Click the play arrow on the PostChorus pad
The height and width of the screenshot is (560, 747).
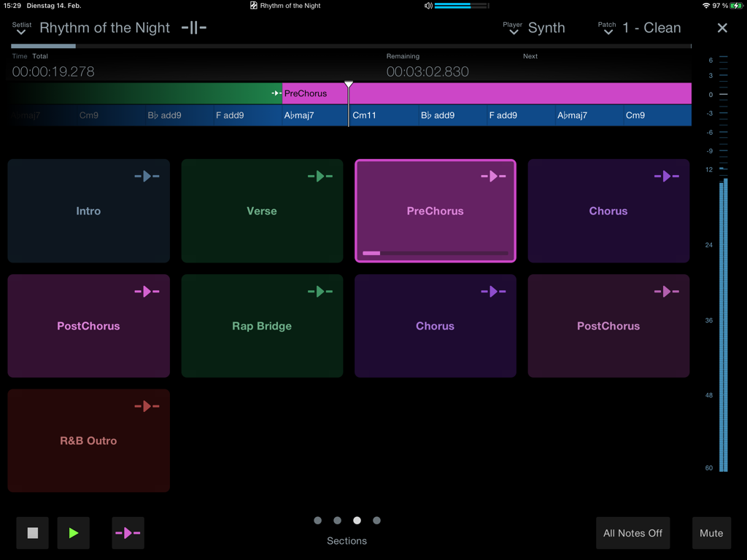click(148, 291)
